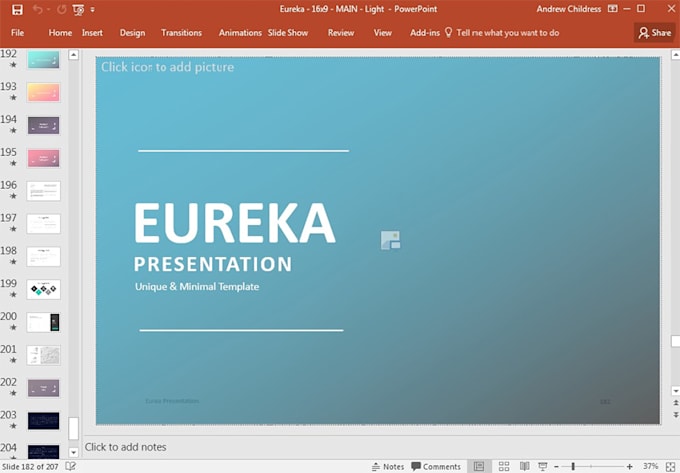Select slide 199 thumbnail with diamonds
This screenshot has width=680, height=473.
(43, 290)
